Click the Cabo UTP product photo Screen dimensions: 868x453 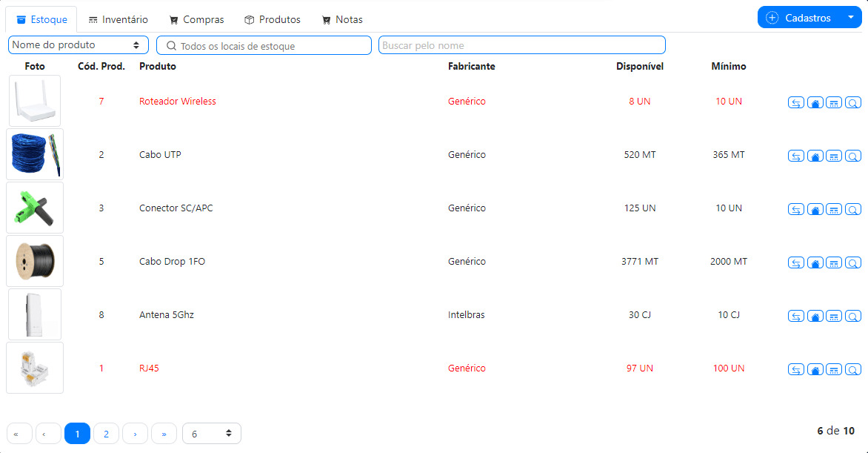[35, 154]
